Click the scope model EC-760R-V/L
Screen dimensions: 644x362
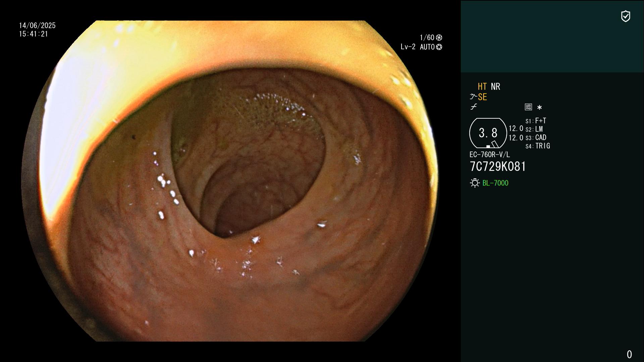[x=490, y=155]
